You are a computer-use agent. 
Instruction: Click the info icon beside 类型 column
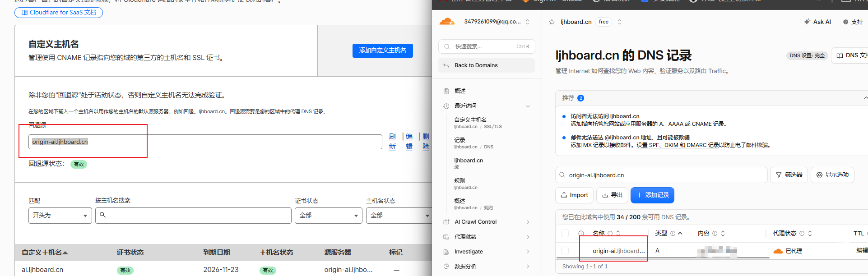[673, 234]
